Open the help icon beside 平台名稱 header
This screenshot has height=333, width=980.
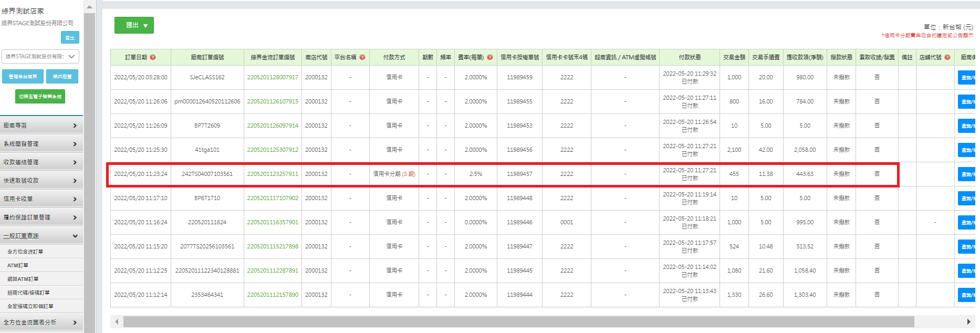(362, 57)
